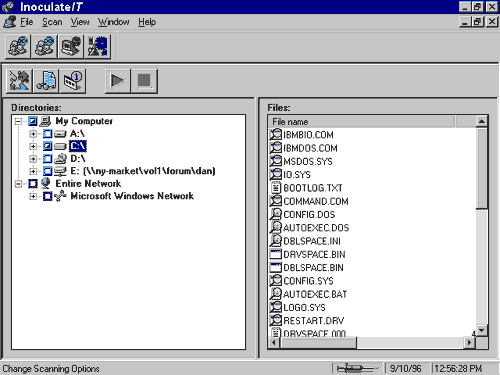Viewport: 500px width, 375px height.
Task: Select the C:\ drive label
Action: pos(78,146)
